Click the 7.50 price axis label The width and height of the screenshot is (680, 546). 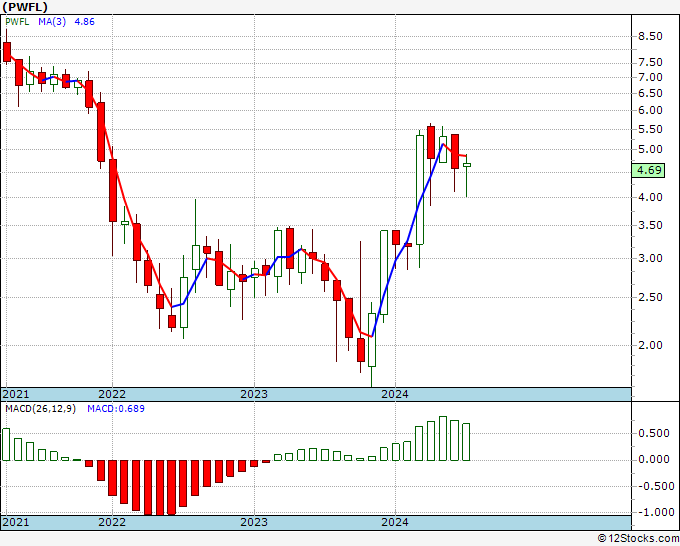coord(650,62)
